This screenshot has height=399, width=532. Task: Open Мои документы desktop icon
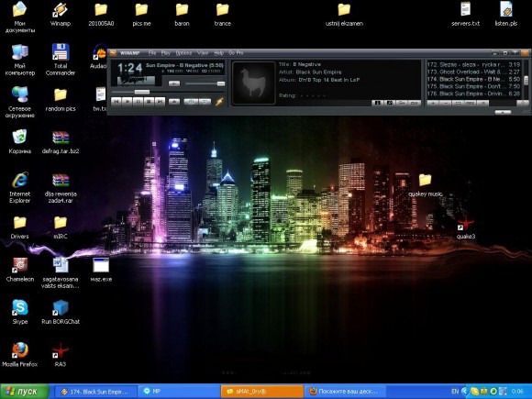[x=19, y=17]
